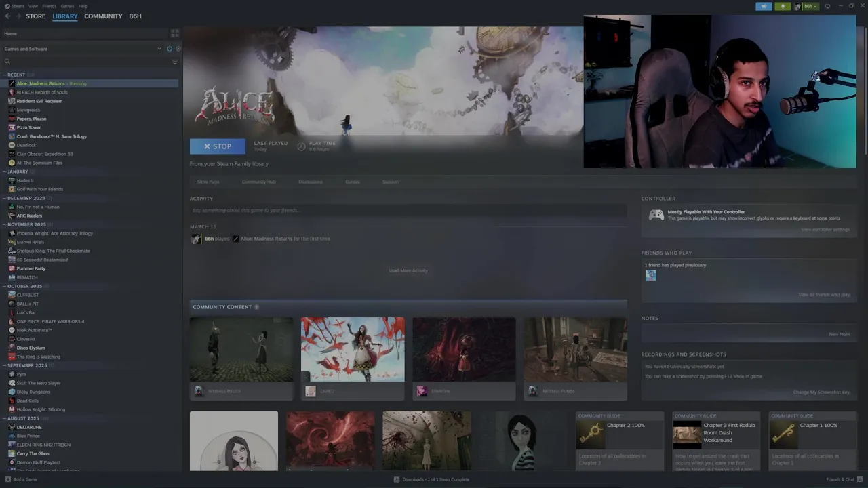Open the Downloads status bar entry
This screenshot has width=868, height=488.
click(x=431, y=479)
